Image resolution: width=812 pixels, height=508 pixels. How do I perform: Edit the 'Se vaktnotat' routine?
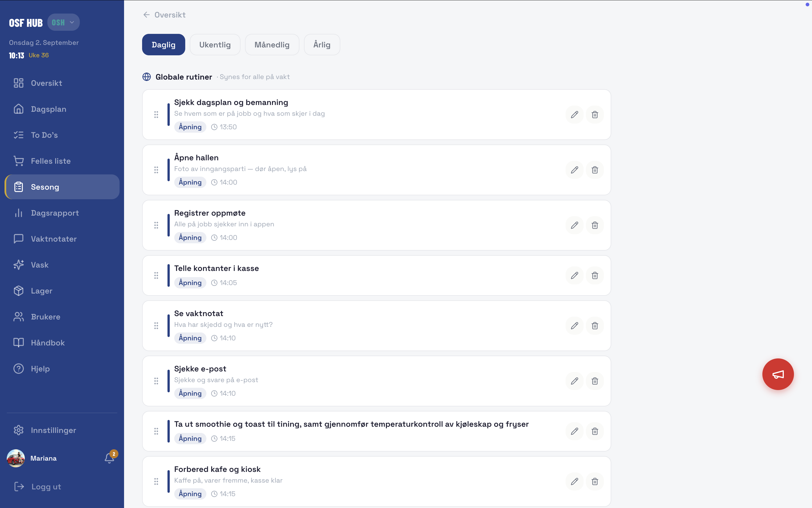point(574,326)
